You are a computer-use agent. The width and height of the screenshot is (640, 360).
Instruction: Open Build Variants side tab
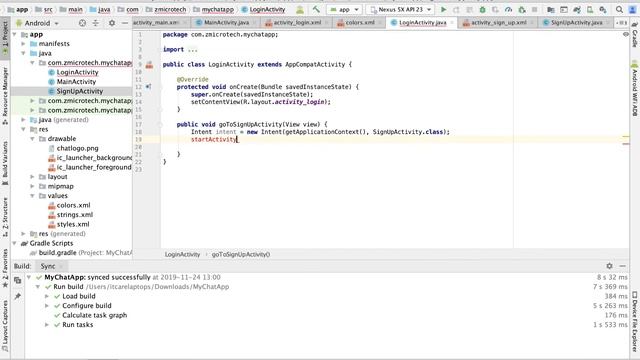point(5,163)
